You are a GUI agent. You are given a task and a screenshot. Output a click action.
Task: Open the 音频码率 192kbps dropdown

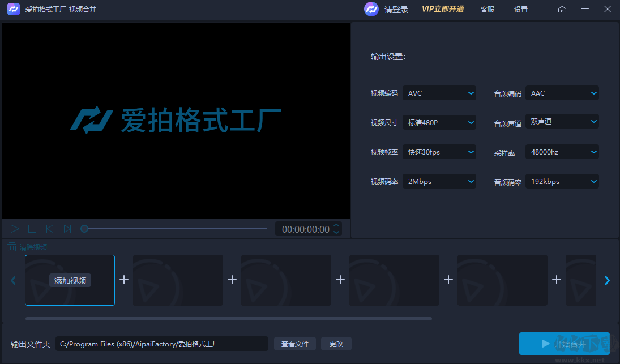click(562, 181)
